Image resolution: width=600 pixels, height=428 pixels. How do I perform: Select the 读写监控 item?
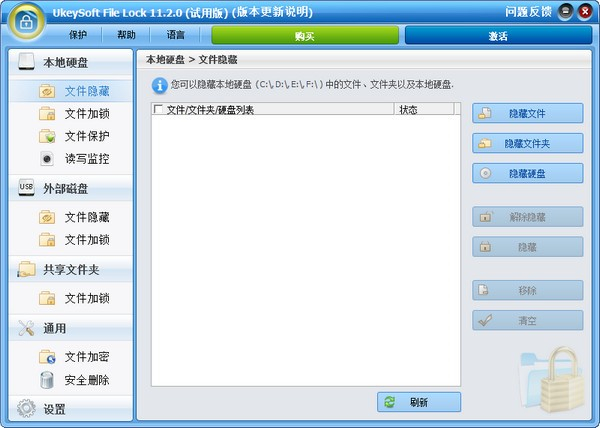pos(87,158)
